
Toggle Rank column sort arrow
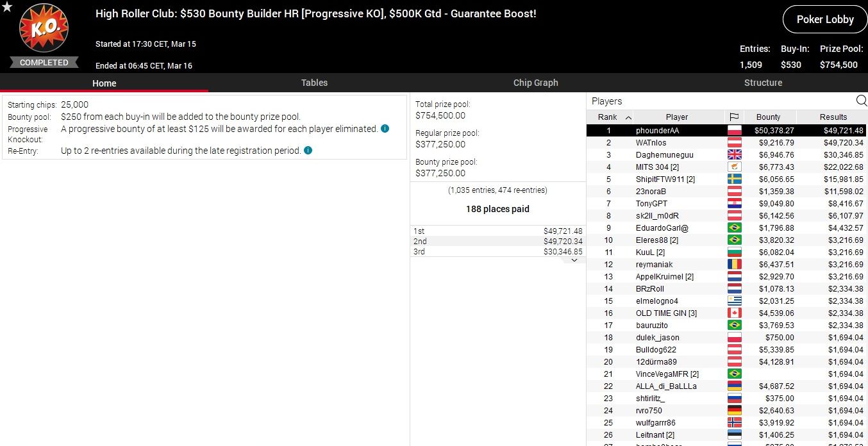pyautogui.click(x=628, y=117)
